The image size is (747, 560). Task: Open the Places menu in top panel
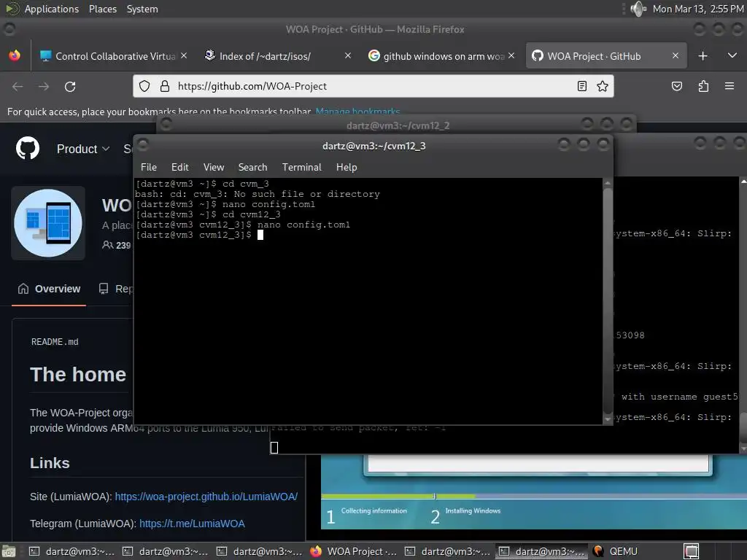point(102,9)
